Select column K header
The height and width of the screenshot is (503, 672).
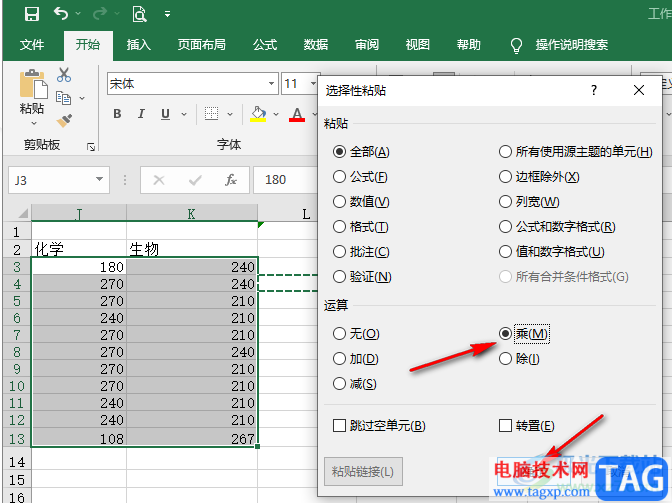point(192,213)
